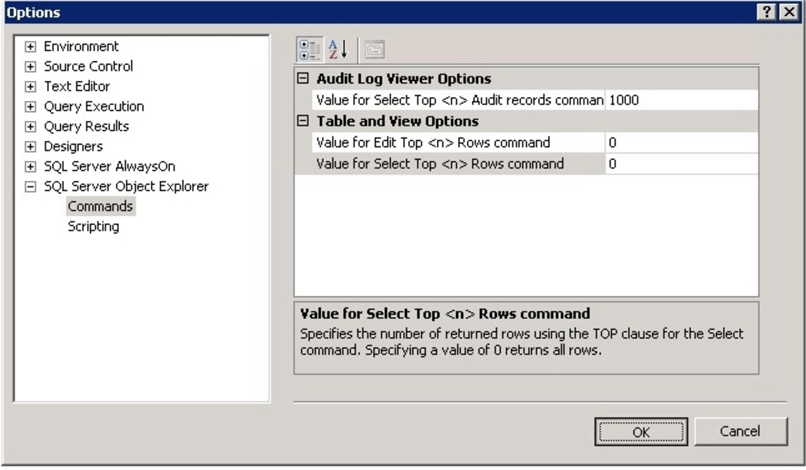Screen dimensions: 806x470
Task: Click the OK button
Action: [x=641, y=432]
